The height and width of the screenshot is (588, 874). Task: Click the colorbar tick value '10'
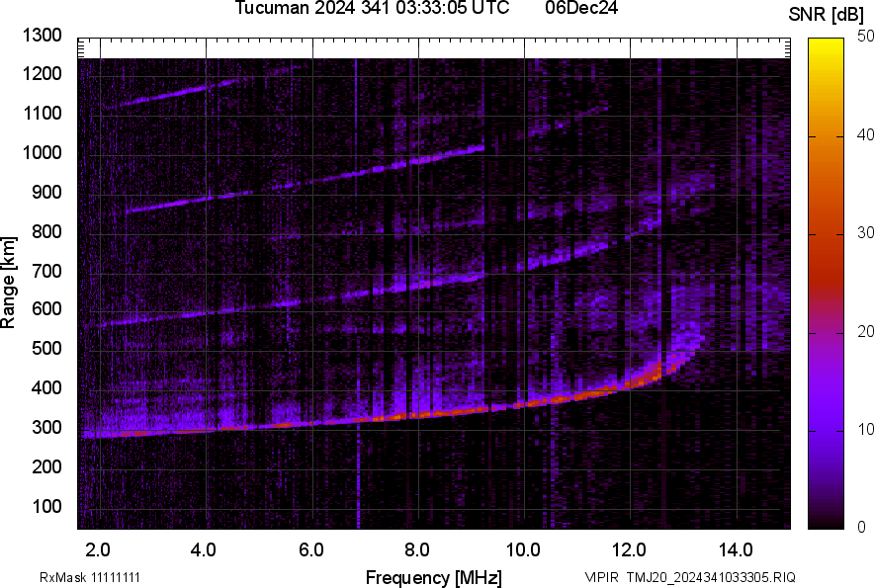point(865,430)
